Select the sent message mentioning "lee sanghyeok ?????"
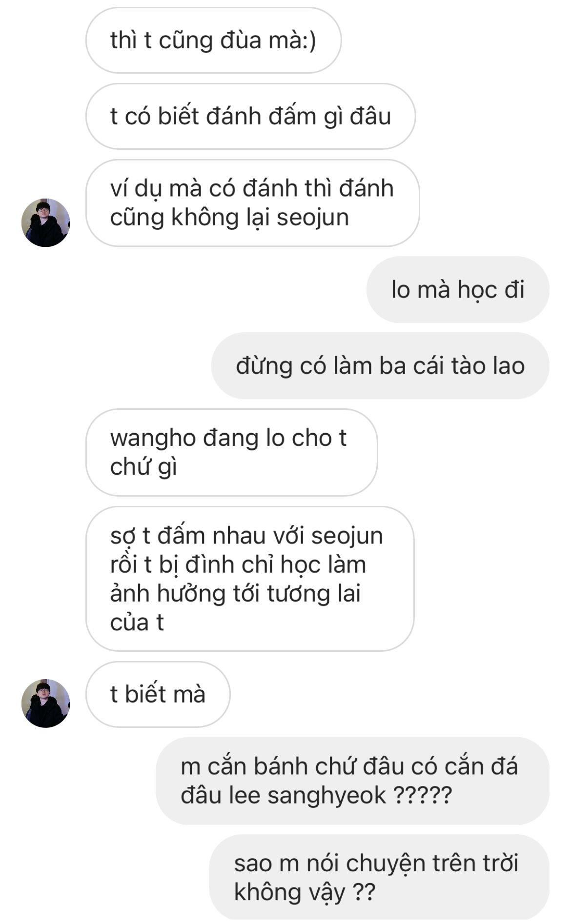The width and height of the screenshot is (571, 924). (x=352, y=781)
